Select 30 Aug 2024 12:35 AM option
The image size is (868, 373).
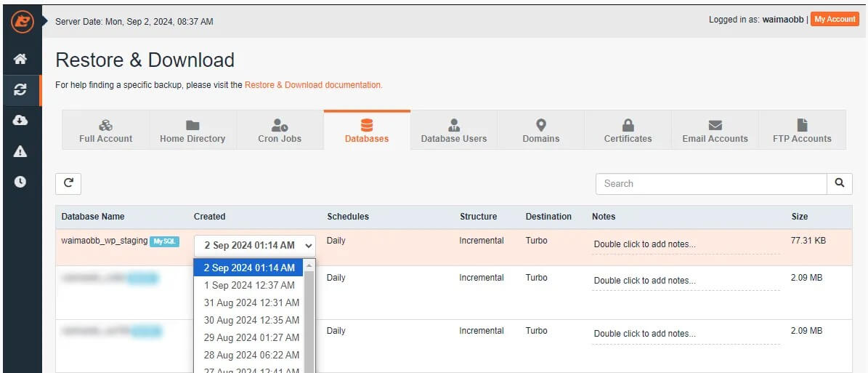(251, 320)
